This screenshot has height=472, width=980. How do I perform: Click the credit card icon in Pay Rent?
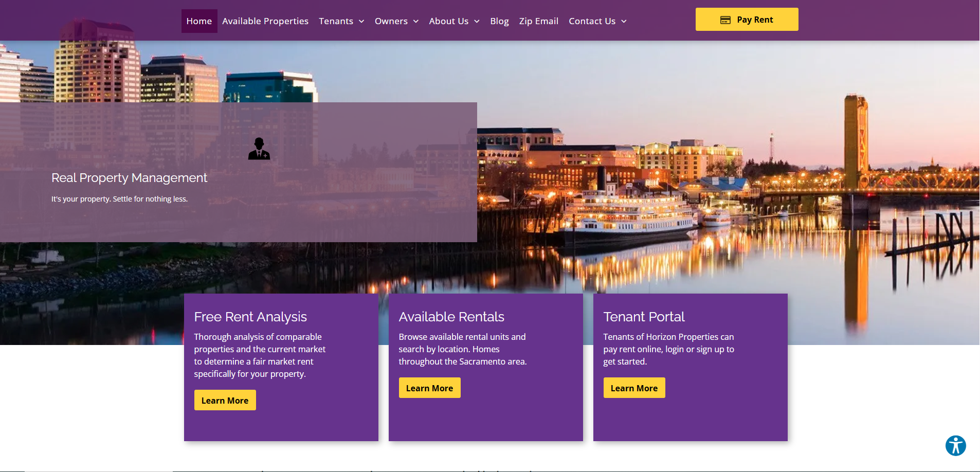(x=725, y=20)
